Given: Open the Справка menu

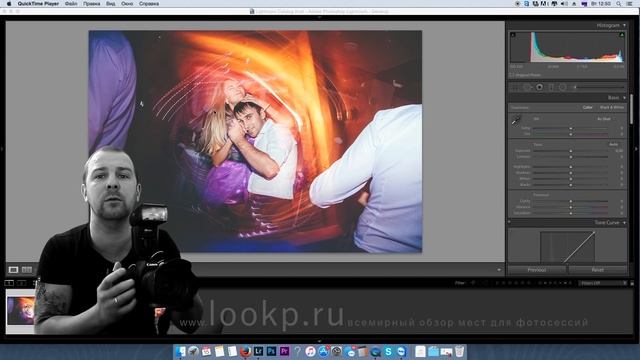Looking at the screenshot, I should [x=149, y=4].
